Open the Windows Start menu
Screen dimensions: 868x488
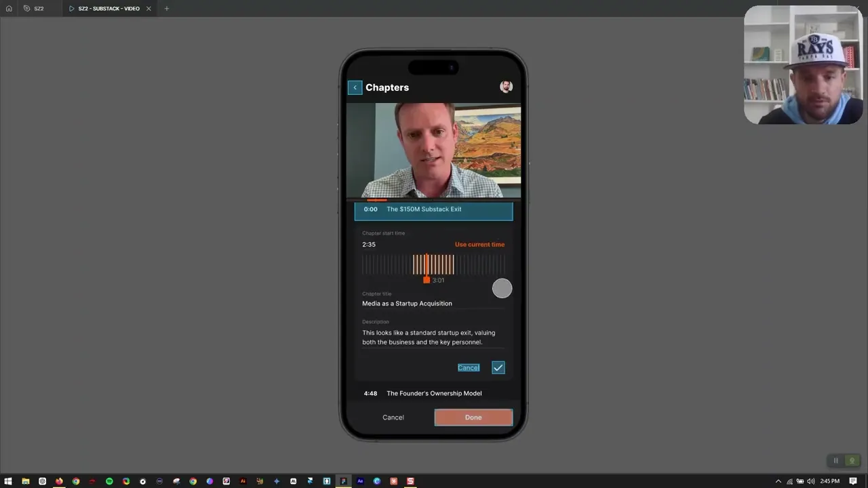[x=8, y=481]
